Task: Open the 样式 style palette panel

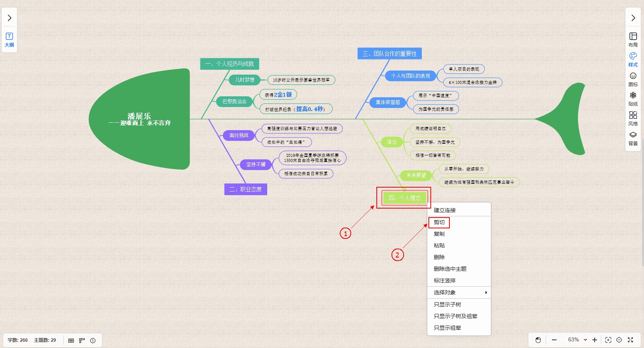Action: pyautogui.click(x=633, y=59)
